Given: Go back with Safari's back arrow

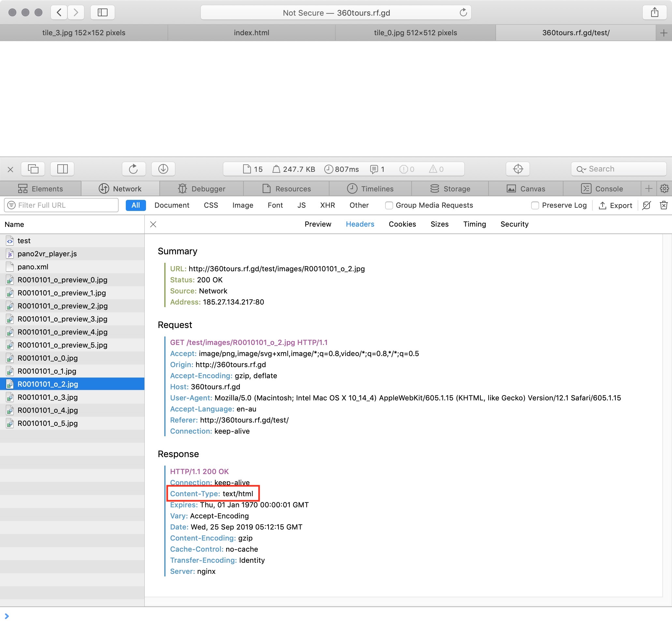Looking at the screenshot, I should coord(59,12).
